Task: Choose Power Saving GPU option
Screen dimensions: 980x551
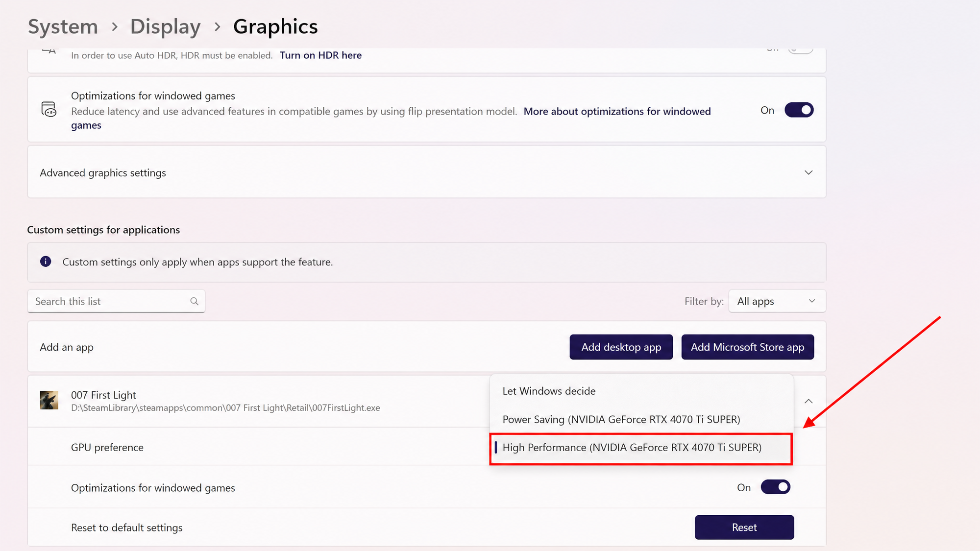Action: point(641,419)
